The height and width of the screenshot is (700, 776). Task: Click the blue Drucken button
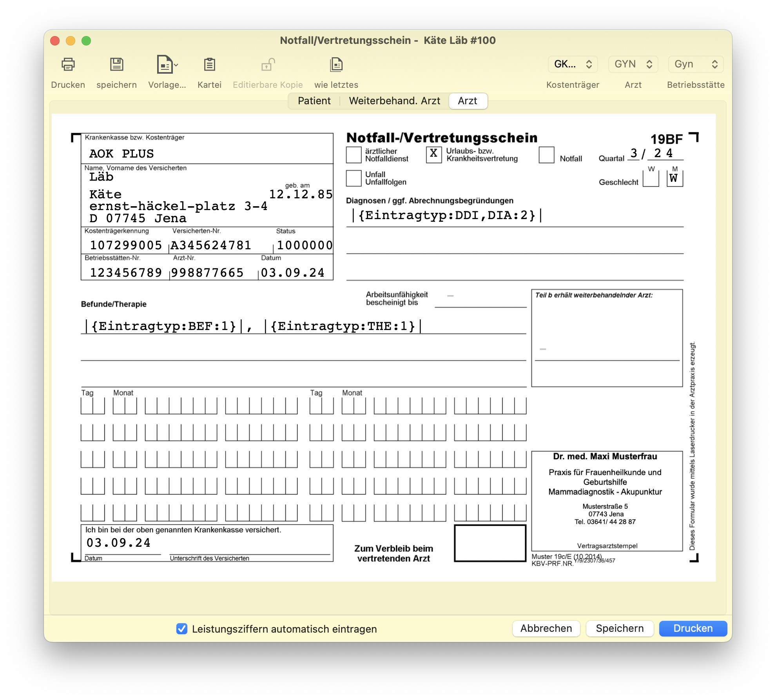click(693, 629)
